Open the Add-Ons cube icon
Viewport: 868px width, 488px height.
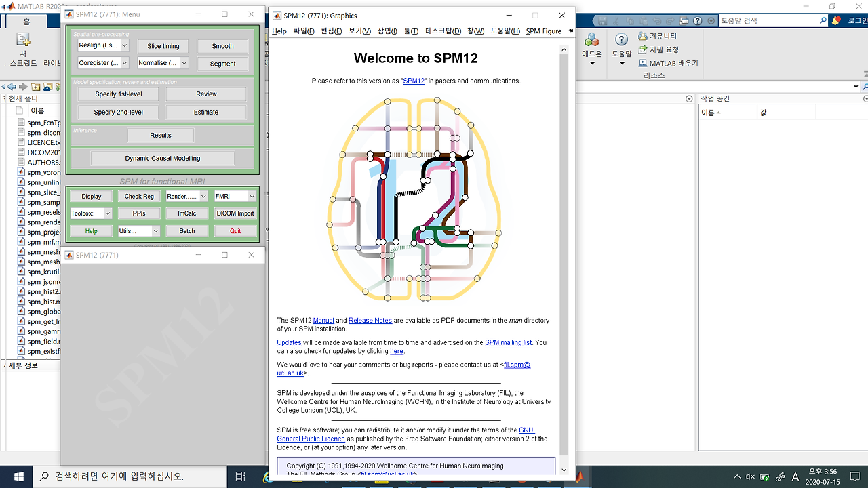(591, 40)
